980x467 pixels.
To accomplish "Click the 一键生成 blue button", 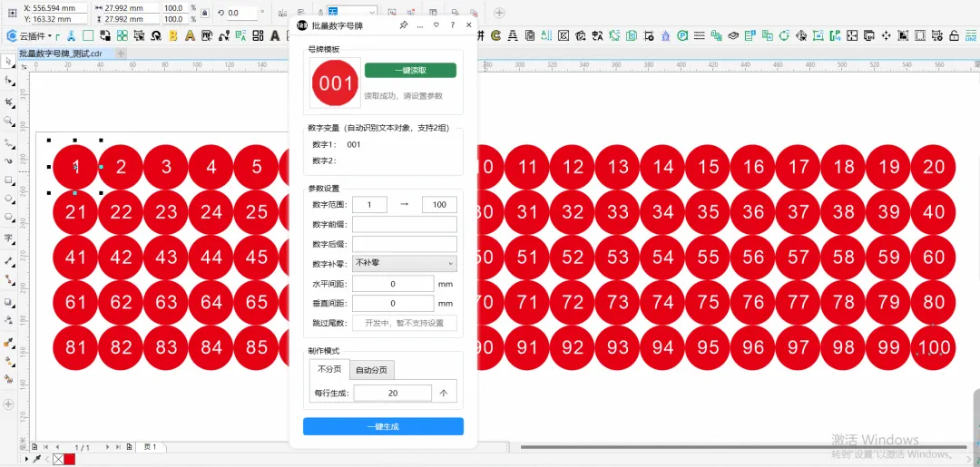I will (x=383, y=426).
